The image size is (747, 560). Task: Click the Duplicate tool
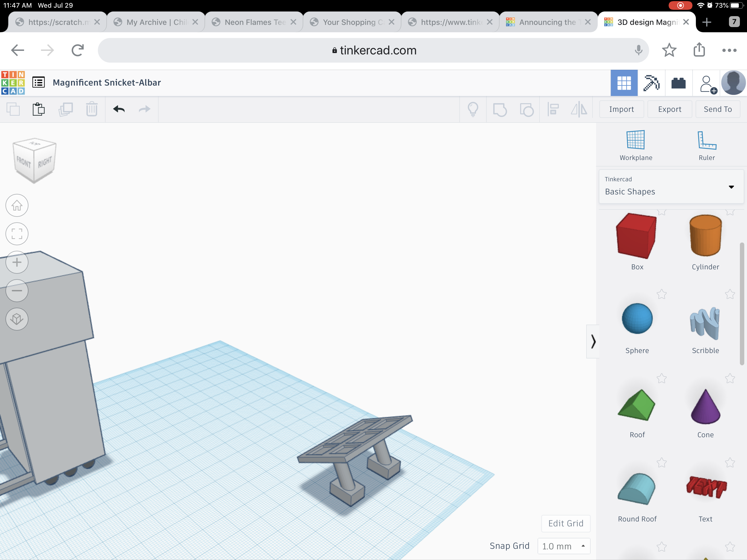pos(66,109)
